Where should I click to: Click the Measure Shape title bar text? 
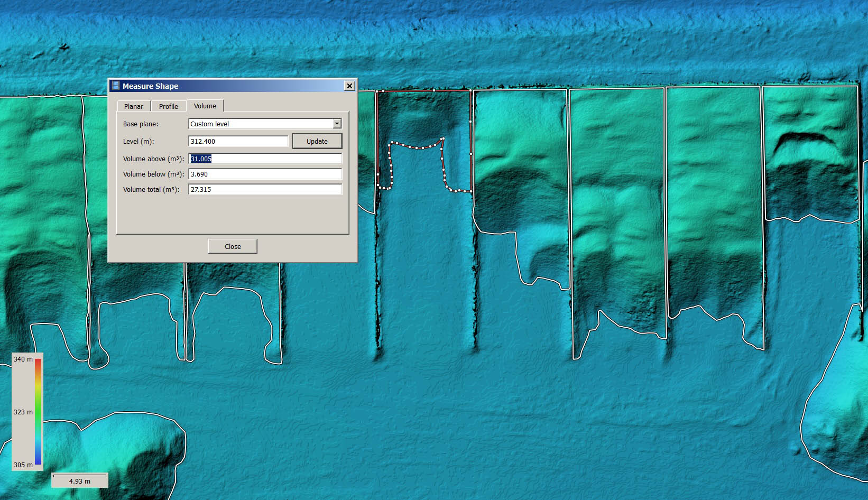(150, 86)
